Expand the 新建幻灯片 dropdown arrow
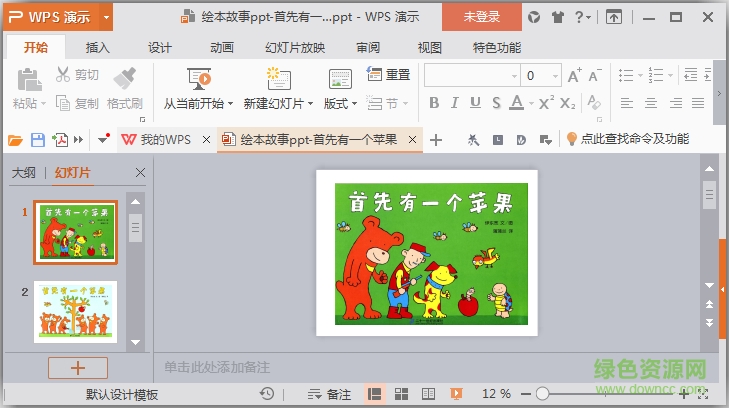The height and width of the screenshot is (408, 729). (x=310, y=104)
